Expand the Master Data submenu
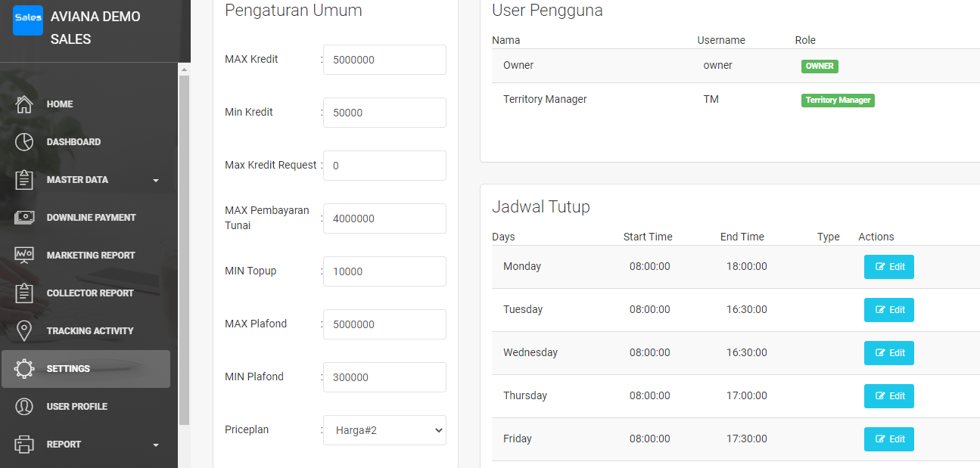 coord(156,181)
